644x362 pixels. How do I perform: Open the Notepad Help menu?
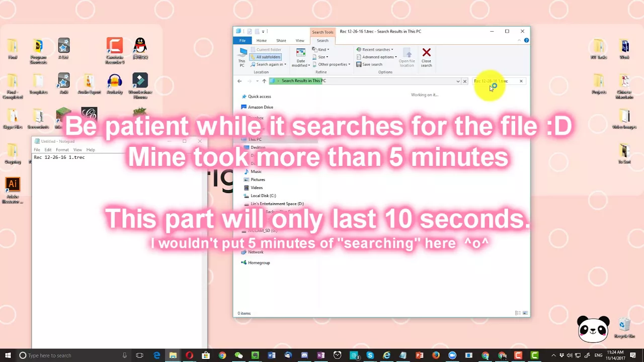click(91, 150)
